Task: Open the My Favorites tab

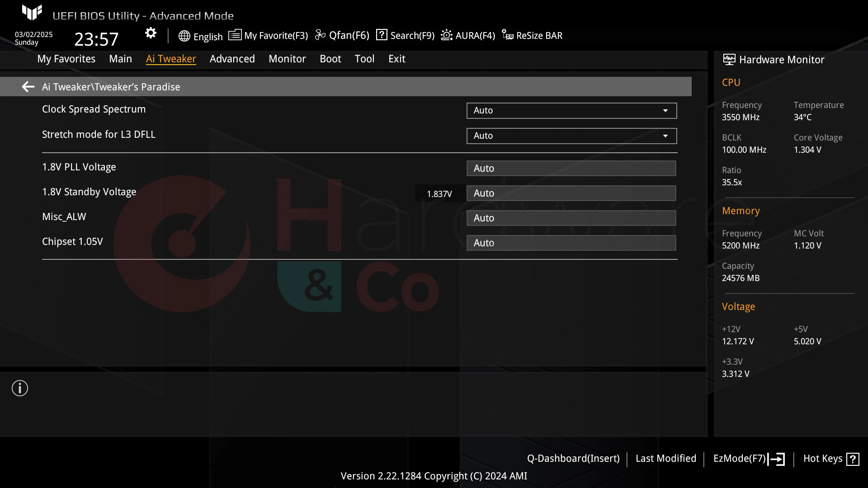Action: coord(66,59)
